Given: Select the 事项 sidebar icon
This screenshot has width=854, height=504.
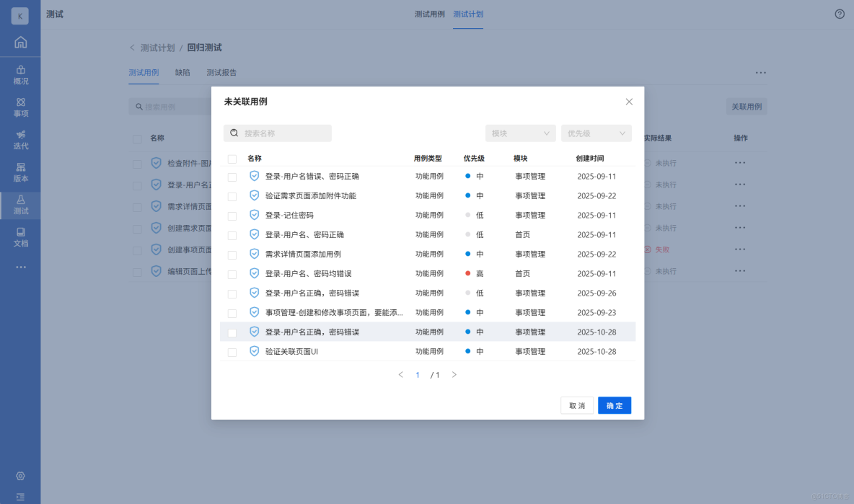Looking at the screenshot, I should [x=20, y=108].
